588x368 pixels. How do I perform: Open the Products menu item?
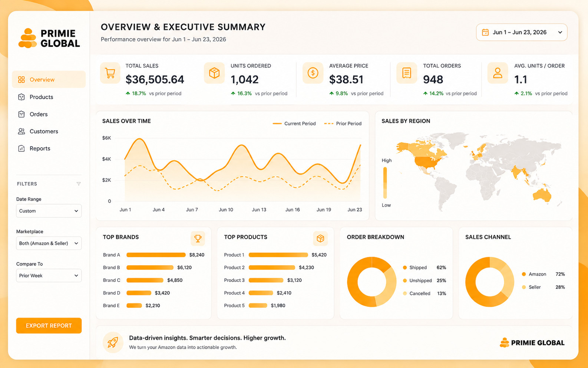point(49,97)
